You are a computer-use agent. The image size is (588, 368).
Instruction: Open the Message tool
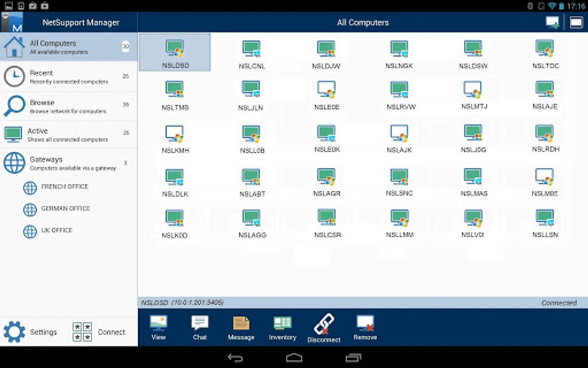(241, 328)
